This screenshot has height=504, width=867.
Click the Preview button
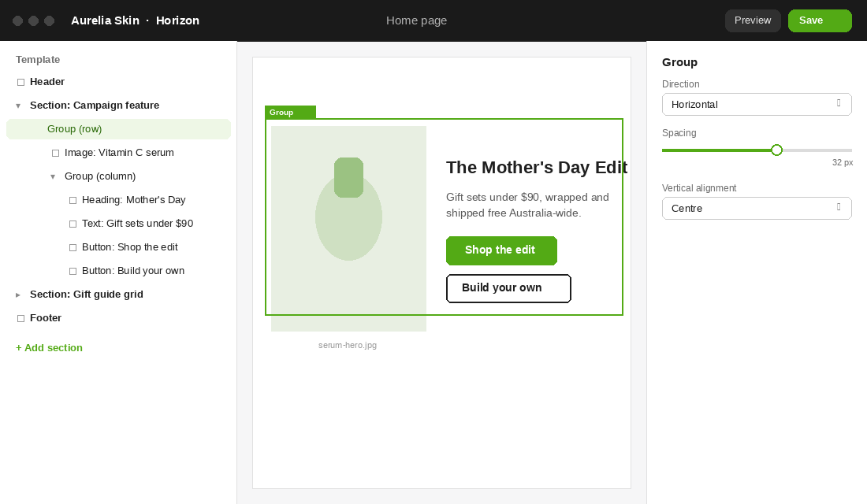point(753,20)
